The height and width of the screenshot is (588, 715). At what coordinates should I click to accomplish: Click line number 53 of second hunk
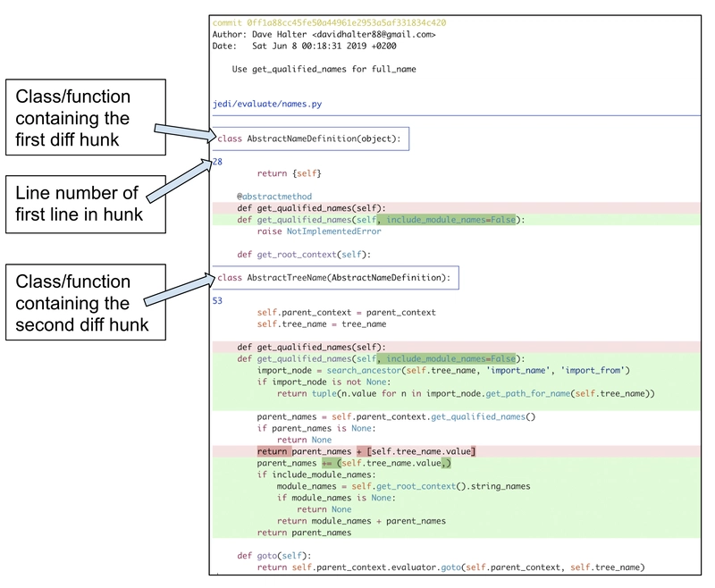pos(217,301)
